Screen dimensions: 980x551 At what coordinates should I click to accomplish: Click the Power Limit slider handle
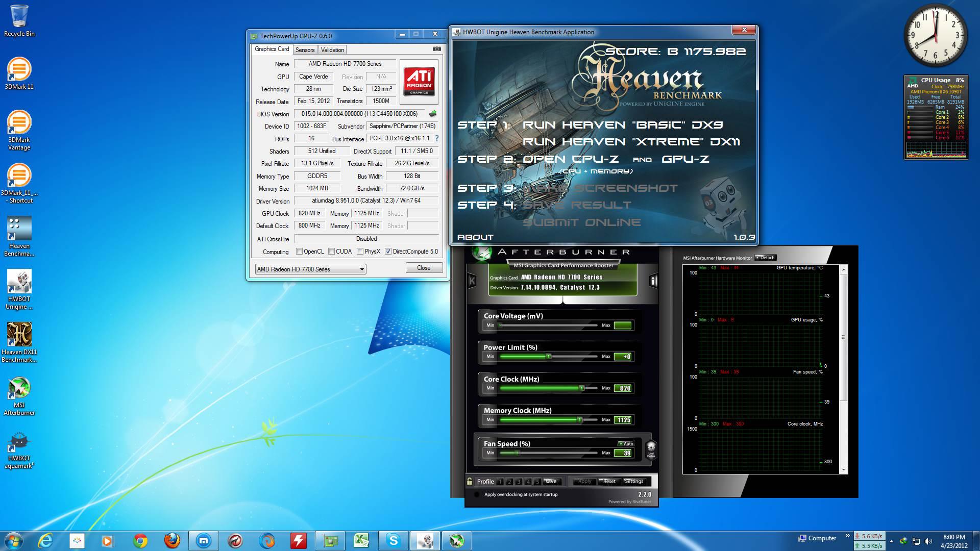549,356
